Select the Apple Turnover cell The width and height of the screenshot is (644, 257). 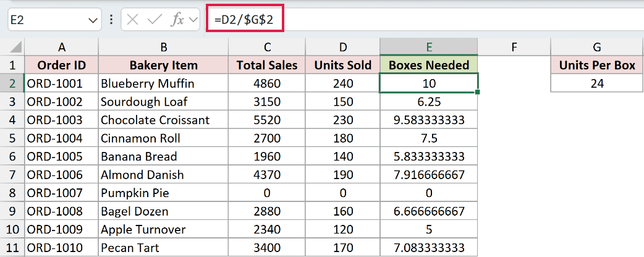[x=163, y=229]
